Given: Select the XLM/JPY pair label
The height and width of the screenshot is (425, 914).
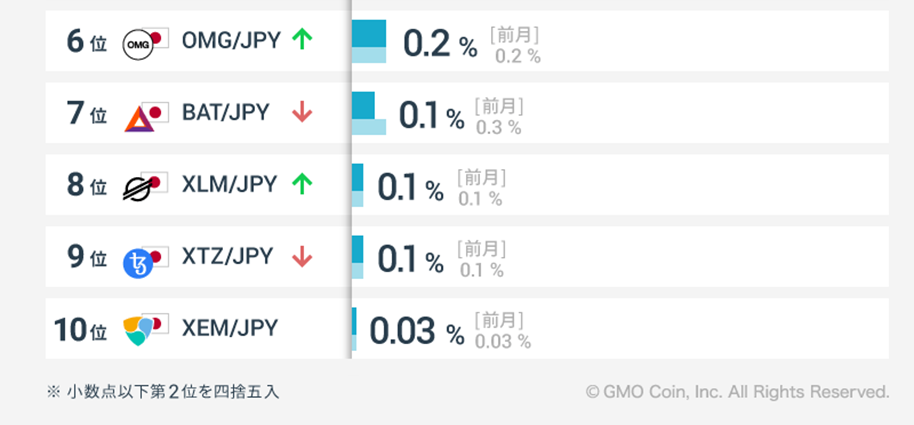Looking at the screenshot, I should point(229,184).
